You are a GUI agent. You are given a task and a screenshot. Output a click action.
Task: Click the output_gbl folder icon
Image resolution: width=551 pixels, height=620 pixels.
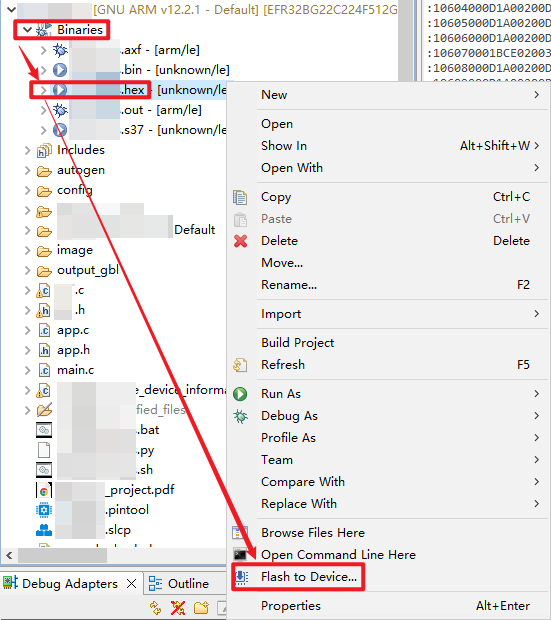(44, 270)
